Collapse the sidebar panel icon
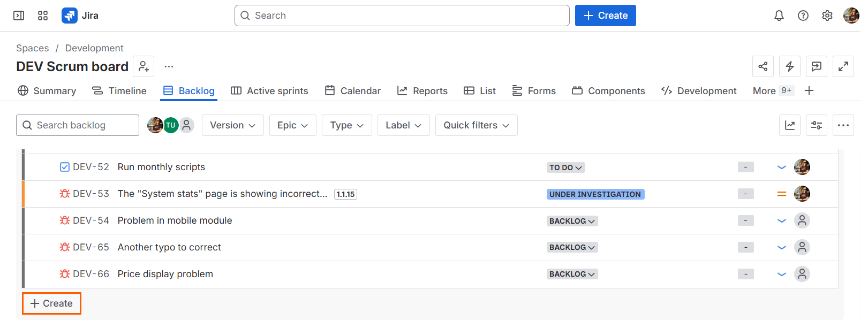This screenshot has height=320, width=868. coord(19,16)
